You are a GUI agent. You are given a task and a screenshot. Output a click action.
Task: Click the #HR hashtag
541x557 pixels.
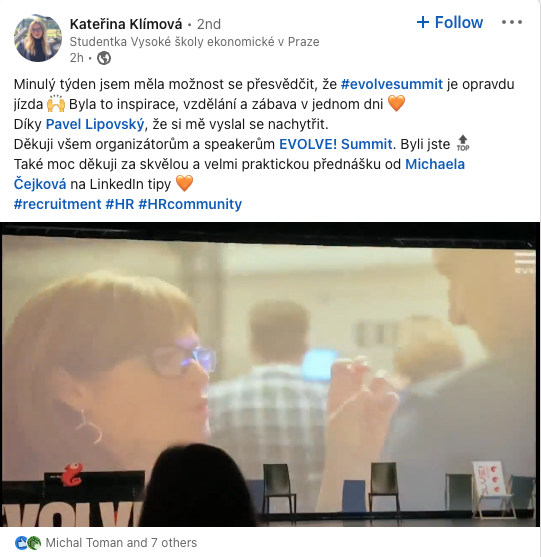coord(120,204)
